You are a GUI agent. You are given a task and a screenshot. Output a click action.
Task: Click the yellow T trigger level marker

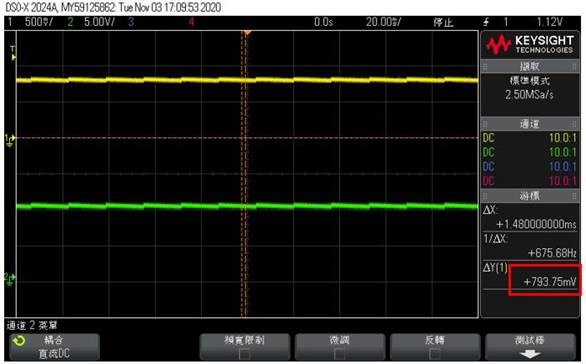[13, 53]
